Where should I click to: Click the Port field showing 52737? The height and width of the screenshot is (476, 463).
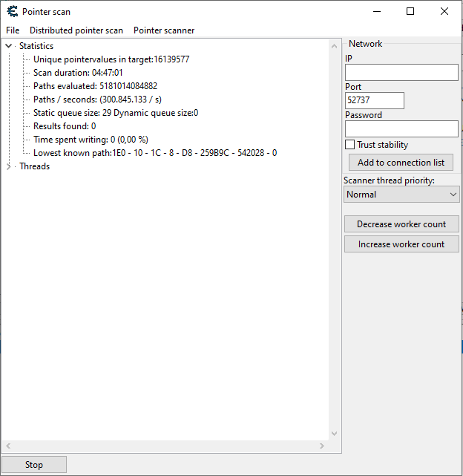tap(375, 100)
